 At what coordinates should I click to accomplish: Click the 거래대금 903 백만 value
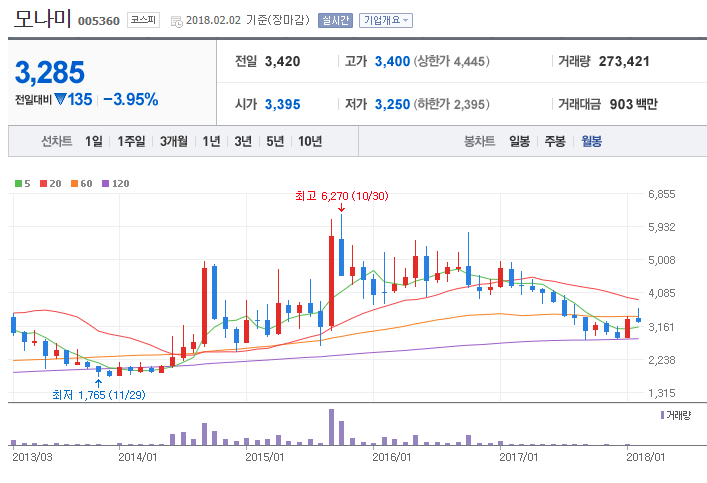coord(634,105)
